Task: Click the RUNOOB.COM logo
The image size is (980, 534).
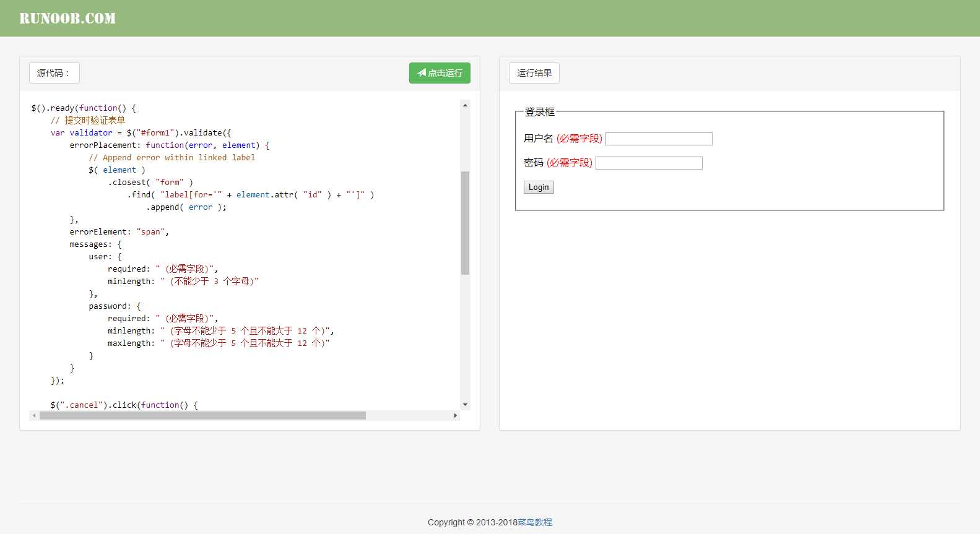Action: click(x=67, y=19)
